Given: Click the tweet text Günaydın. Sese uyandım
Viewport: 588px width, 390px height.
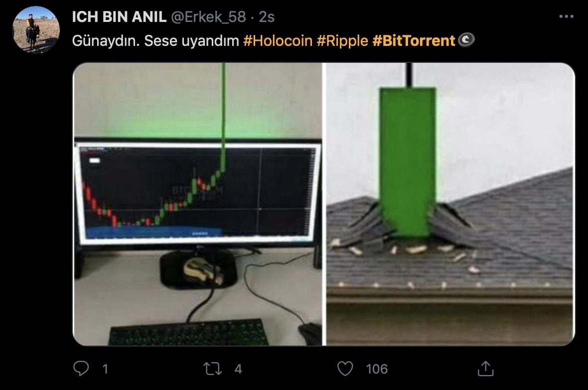Looking at the screenshot, I should 155,40.
